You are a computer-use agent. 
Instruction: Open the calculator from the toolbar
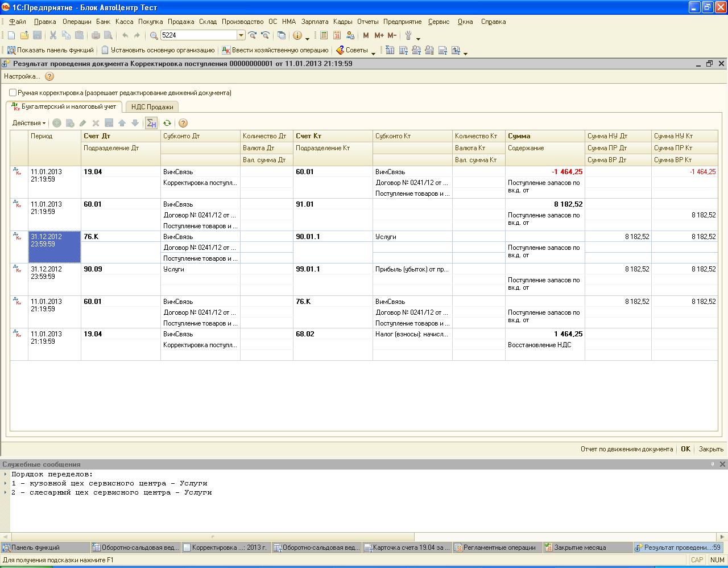click(324, 35)
